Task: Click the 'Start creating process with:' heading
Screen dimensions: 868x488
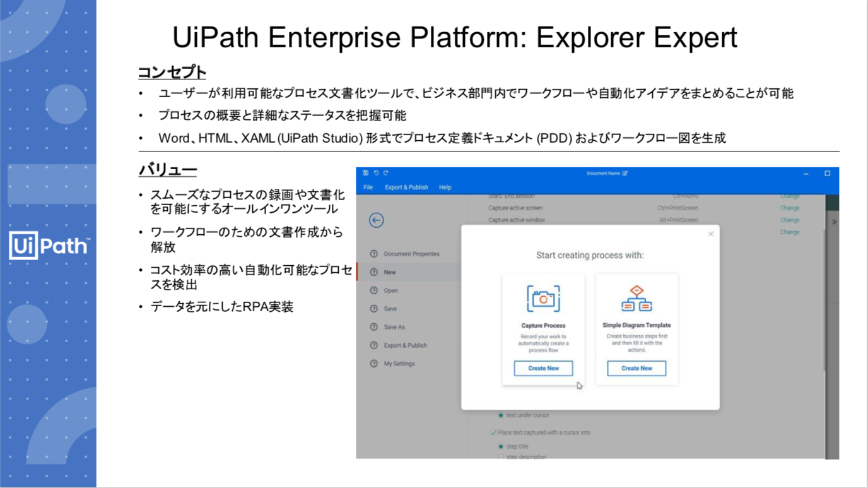Action: tap(590, 256)
